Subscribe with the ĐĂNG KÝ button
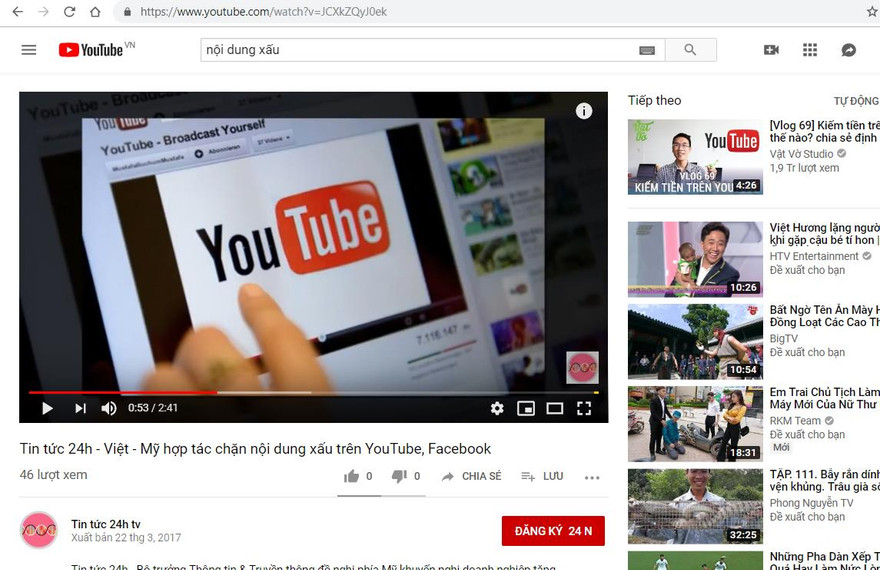880x570 pixels. [x=553, y=531]
